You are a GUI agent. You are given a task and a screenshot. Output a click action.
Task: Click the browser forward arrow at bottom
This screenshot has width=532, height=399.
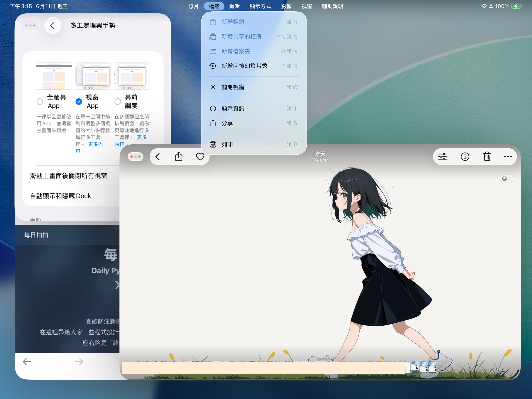click(79, 361)
